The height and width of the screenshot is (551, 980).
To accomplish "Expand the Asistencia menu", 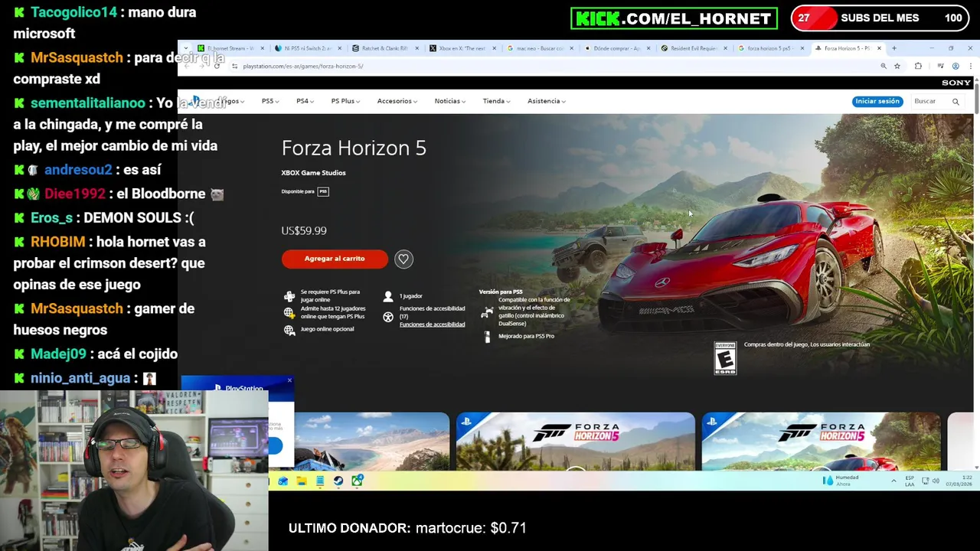I will click(x=546, y=101).
